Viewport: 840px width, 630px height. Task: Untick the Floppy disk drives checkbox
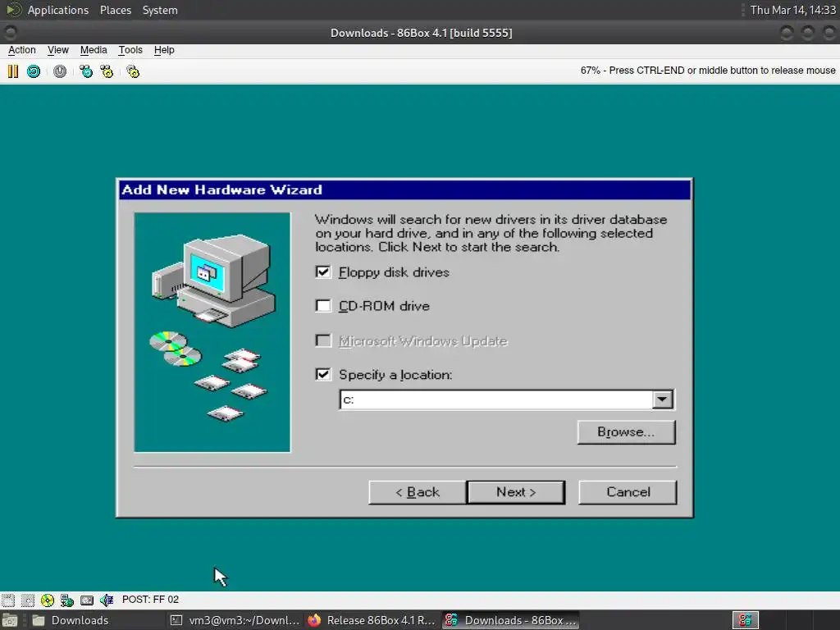[x=323, y=272]
